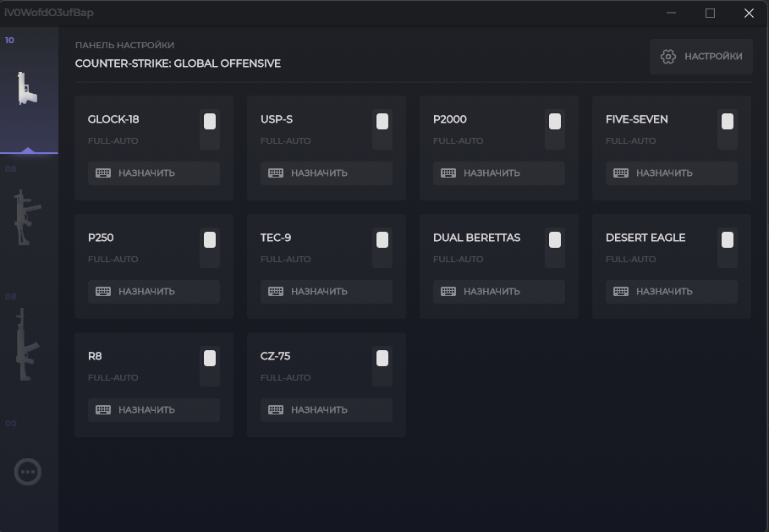The width and height of the screenshot is (769, 532).
Task: Toggle the R8 switch
Action: (210, 366)
